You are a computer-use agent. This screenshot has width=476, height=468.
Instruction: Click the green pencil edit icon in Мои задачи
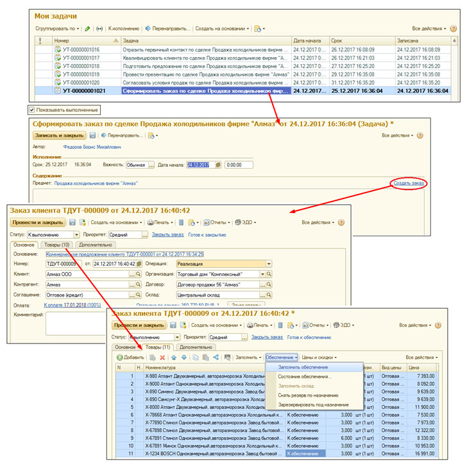[x=87, y=28]
